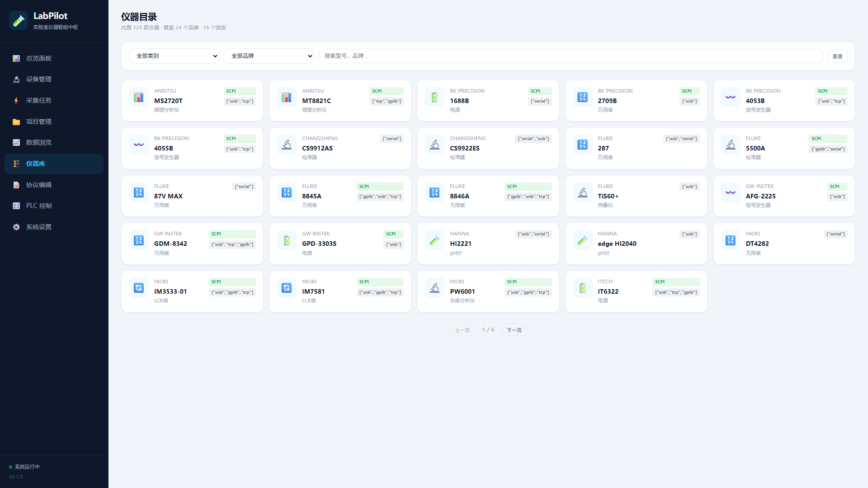
Task: Click the 项目管理 folder icon
Action: pos(16,122)
